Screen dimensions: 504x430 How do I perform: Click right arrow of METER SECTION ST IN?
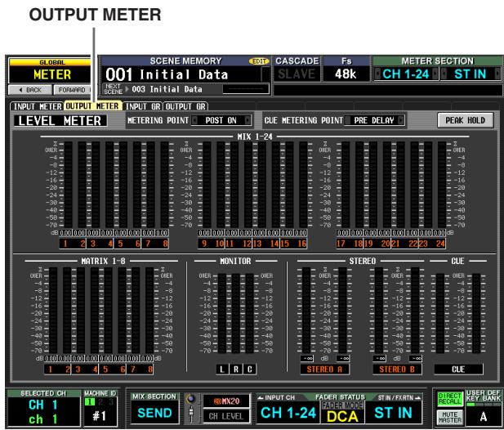(x=497, y=74)
